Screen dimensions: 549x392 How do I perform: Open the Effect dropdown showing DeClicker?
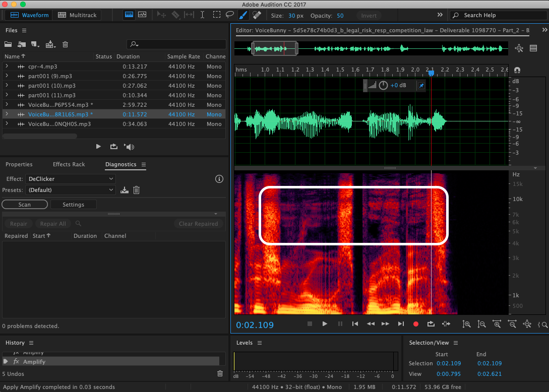click(71, 179)
